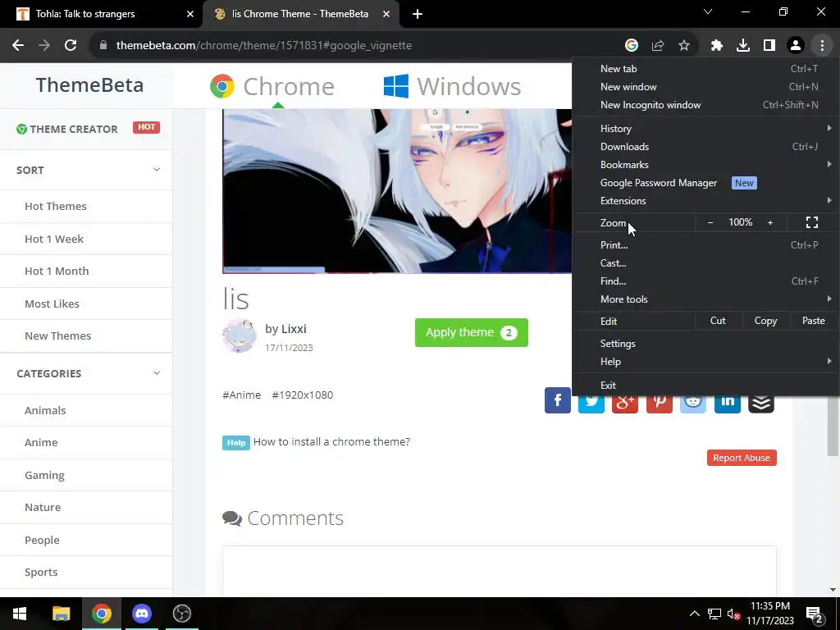Share via the Buffer stack icon
Screen dimensions: 840x630
[x=761, y=404]
